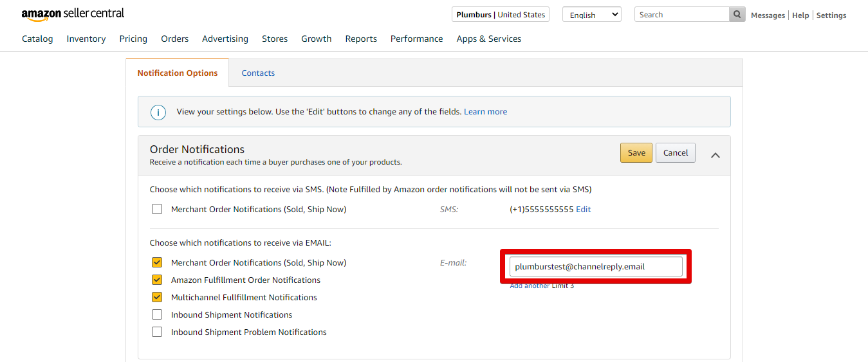Click the Order Notifications heading
The image size is (868, 362).
coord(198,149)
